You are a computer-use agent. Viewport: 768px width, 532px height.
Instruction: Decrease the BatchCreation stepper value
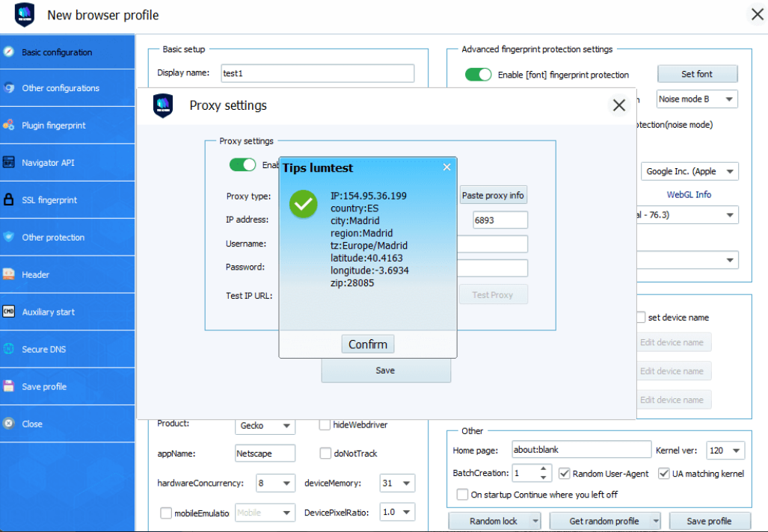tap(543, 477)
